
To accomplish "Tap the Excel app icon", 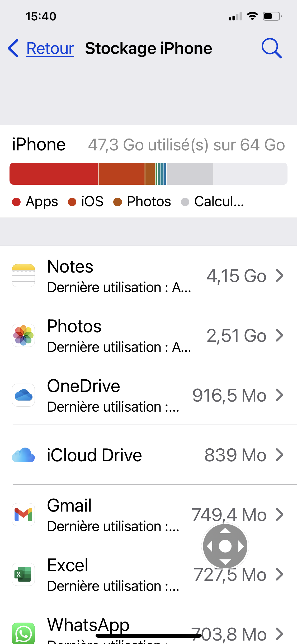I will [x=23, y=574].
